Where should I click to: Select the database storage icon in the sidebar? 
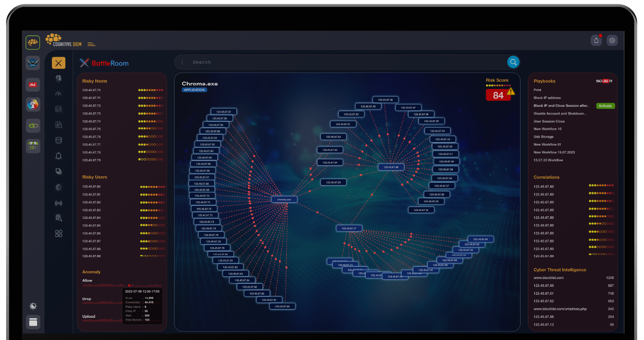click(59, 140)
